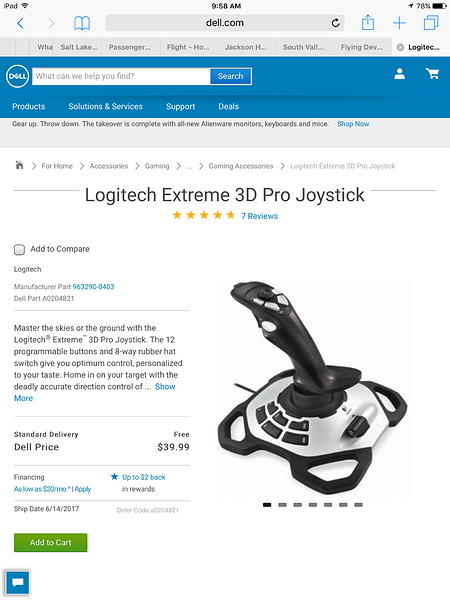Open the Safari bookmarks book icon
The width and height of the screenshot is (450, 600).
(x=82, y=23)
